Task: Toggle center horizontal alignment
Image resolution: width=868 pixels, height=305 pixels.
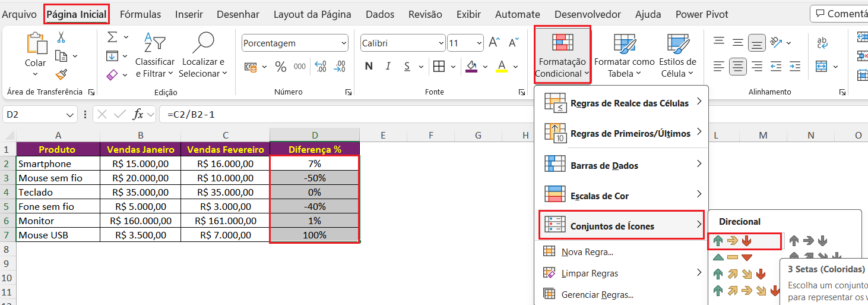Action: (x=738, y=66)
